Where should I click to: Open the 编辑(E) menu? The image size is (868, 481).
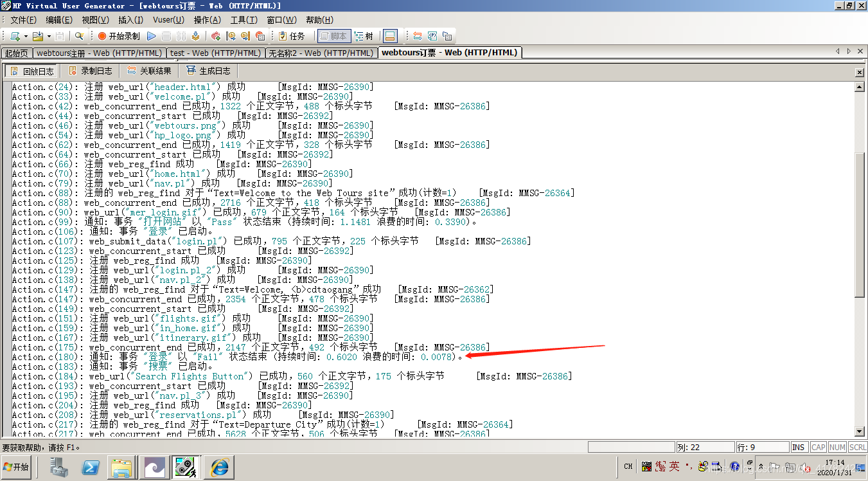pos(60,20)
